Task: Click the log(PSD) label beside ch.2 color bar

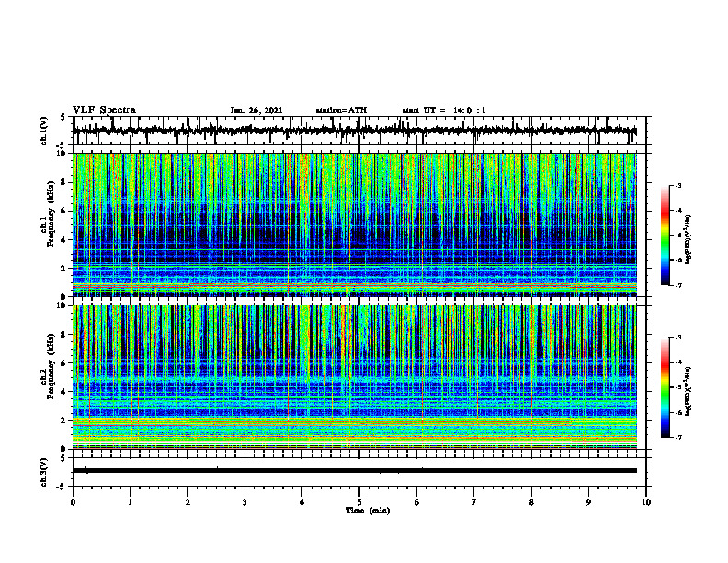Action: [688, 391]
